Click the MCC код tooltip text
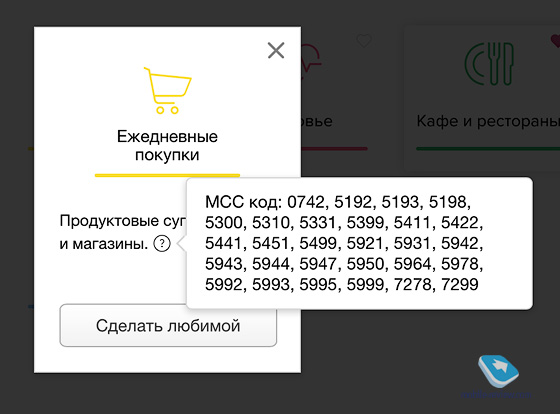This screenshot has width=560, height=414. click(344, 243)
